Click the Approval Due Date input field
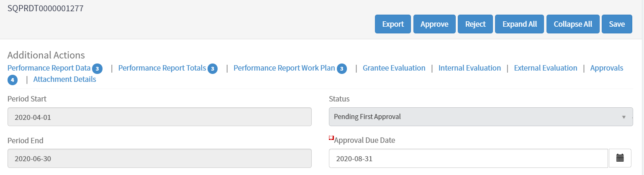This screenshot has width=644, height=175. [468, 158]
